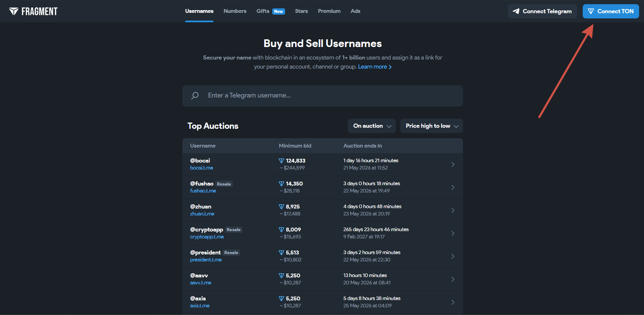Switch to the Usernames tab

(x=199, y=11)
